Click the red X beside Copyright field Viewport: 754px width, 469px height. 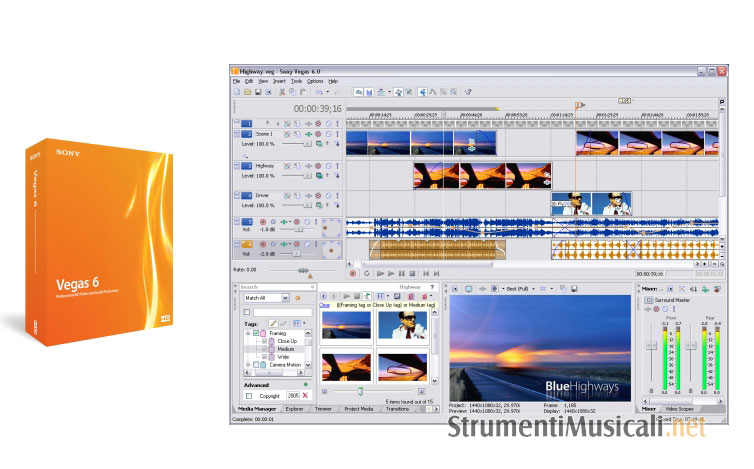point(306,396)
